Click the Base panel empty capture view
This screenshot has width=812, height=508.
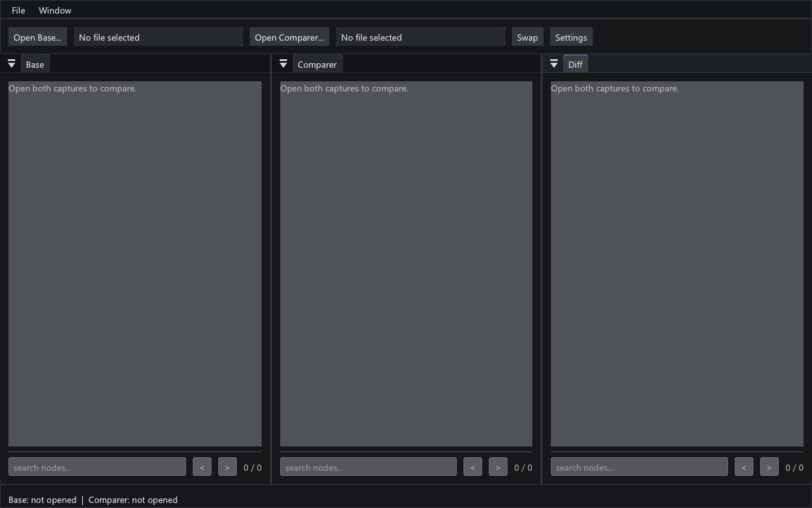(135, 264)
